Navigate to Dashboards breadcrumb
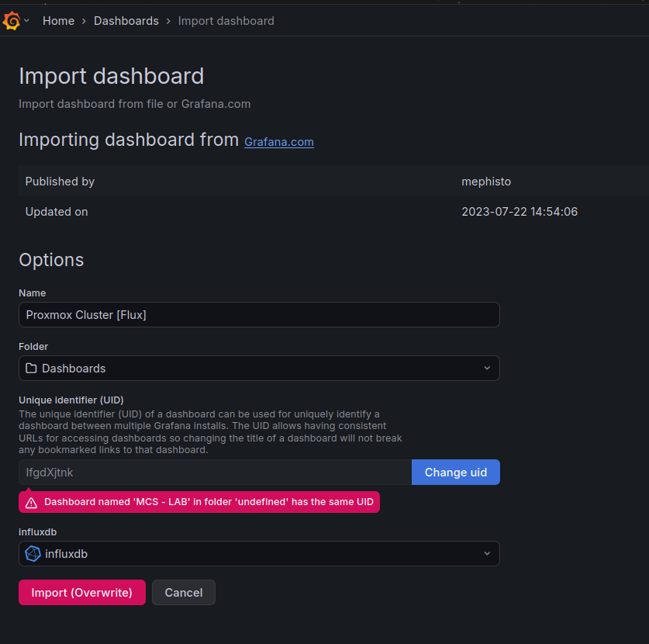The image size is (649, 644). (126, 21)
